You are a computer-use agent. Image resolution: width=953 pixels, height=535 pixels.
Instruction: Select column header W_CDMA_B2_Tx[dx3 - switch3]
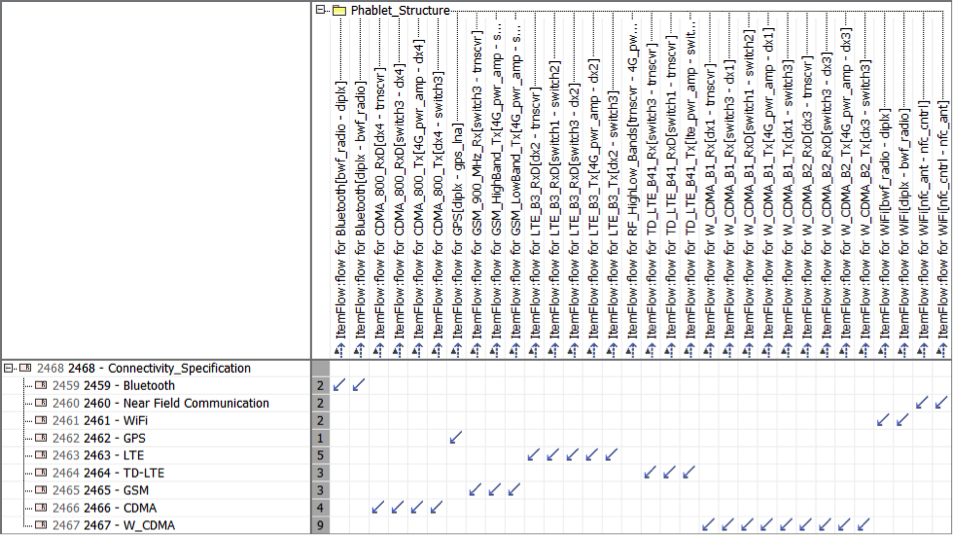click(x=865, y=198)
